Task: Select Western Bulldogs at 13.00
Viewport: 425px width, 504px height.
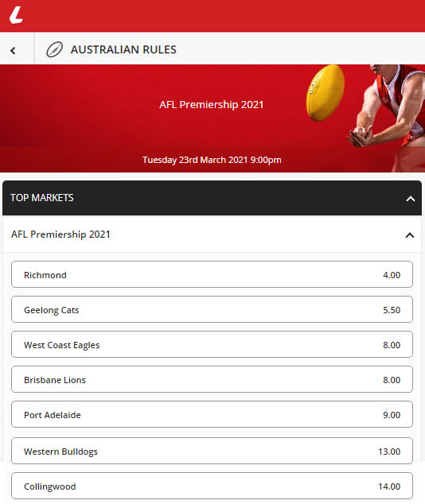Action: [x=212, y=451]
